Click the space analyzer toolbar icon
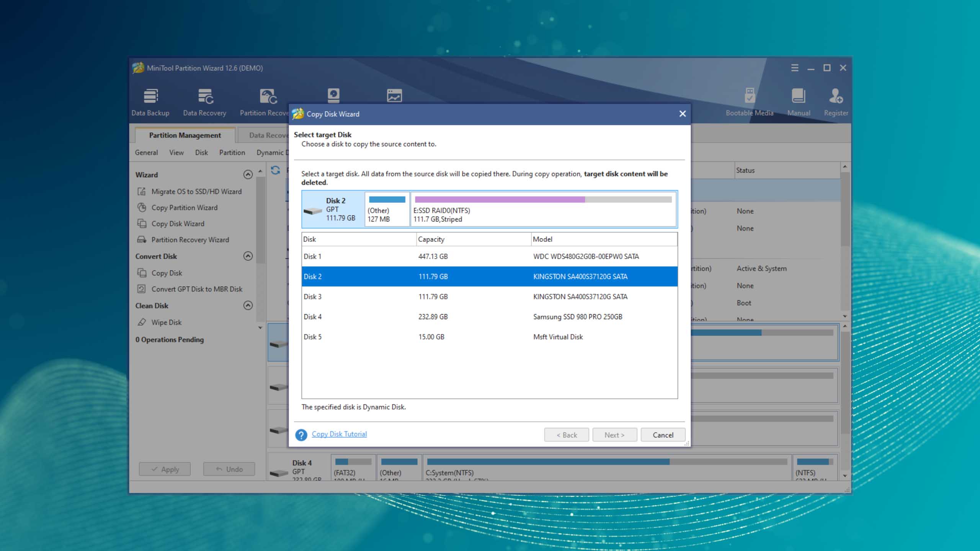 point(394,95)
